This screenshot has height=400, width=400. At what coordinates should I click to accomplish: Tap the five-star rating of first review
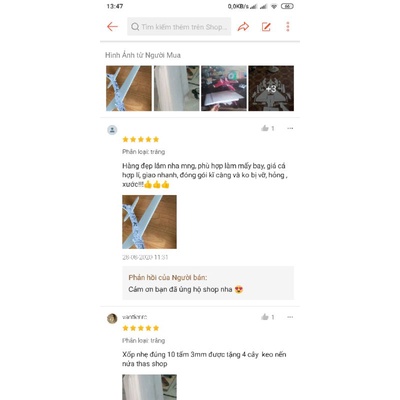(x=141, y=139)
